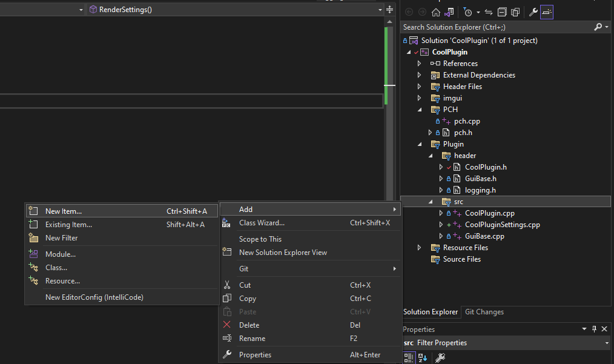Viewport: 614px width, 364px height.
Task: Open Add submenu in context menu
Action: pyautogui.click(x=310, y=209)
